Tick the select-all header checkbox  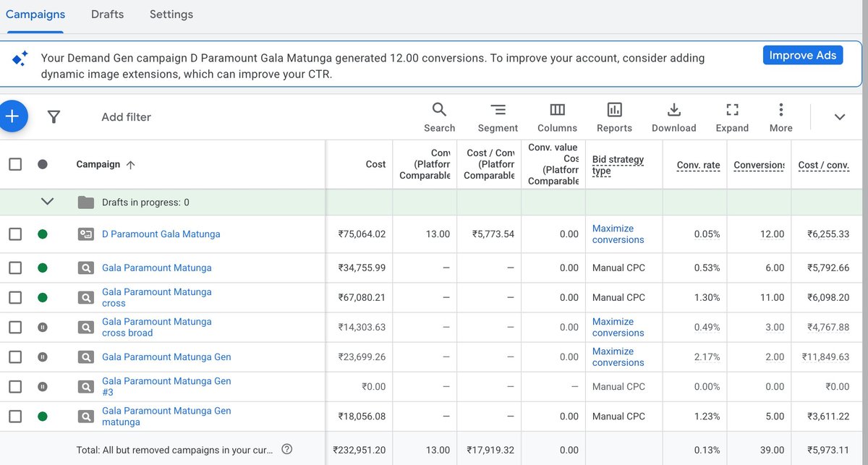[15, 164]
